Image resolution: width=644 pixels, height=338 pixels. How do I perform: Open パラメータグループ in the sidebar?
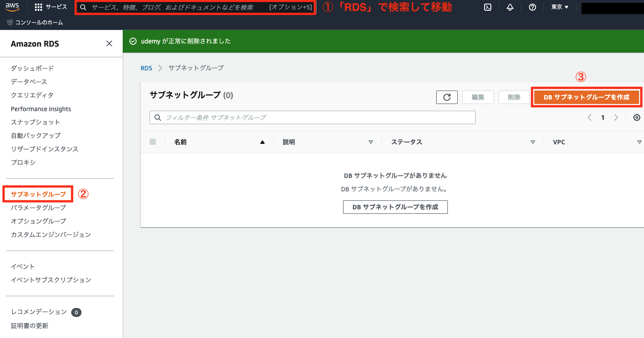point(38,208)
